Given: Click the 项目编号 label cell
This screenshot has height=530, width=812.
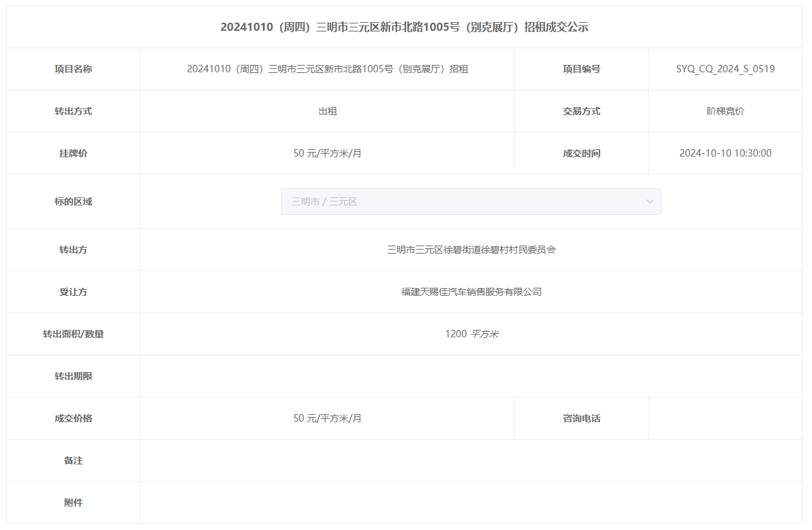Looking at the screenshot, I should [581, 69].
